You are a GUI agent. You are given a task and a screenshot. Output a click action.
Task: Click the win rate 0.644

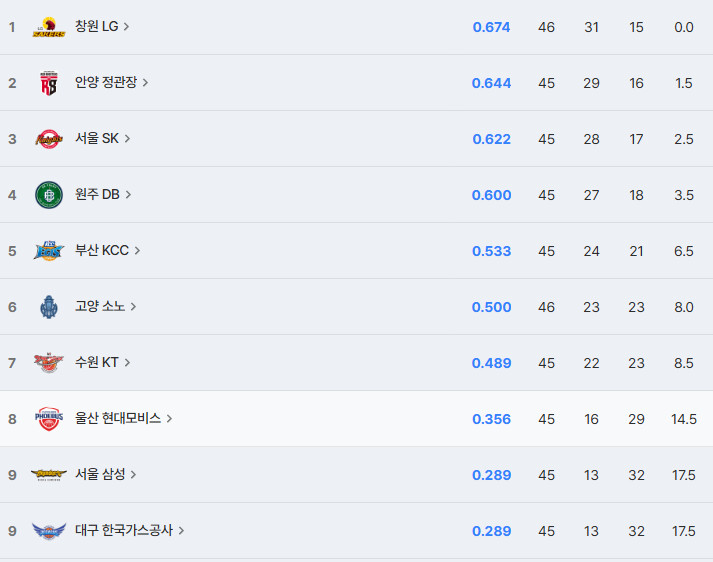coord(491,83)
